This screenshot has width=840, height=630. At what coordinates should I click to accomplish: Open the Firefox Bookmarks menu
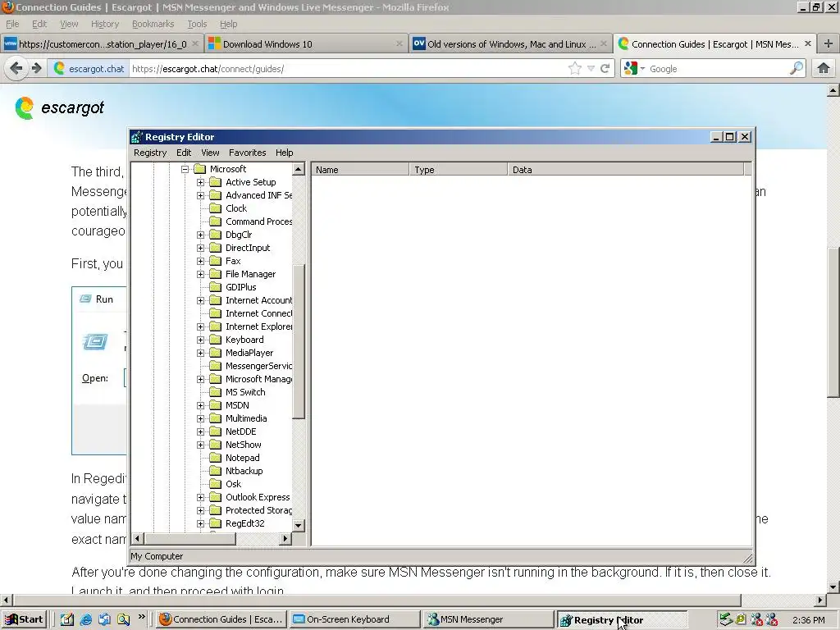(x=153, y=24)
